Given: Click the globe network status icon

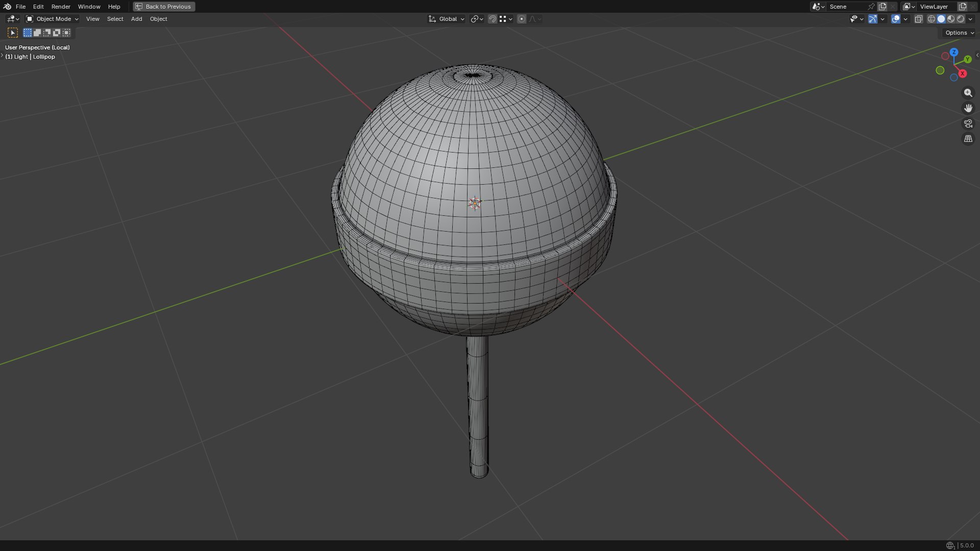Looking at the screenshot, I should tap(950, 545).
